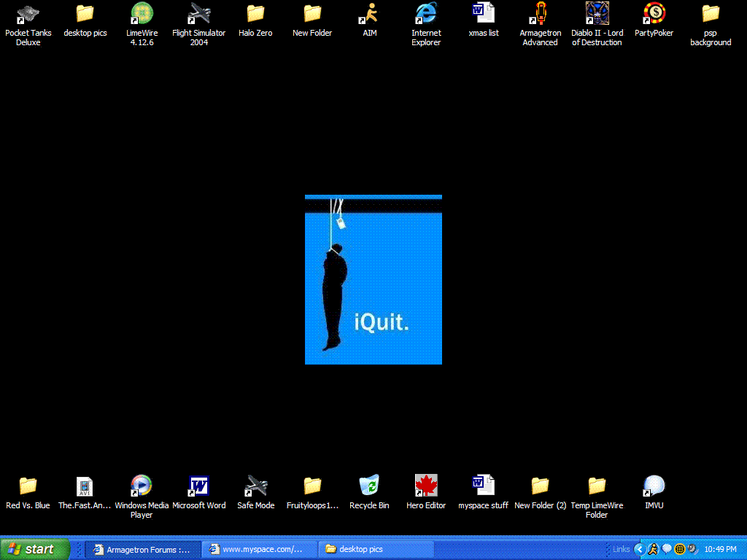Click the iQuit wallpaper image on desktop

point(373,279)
